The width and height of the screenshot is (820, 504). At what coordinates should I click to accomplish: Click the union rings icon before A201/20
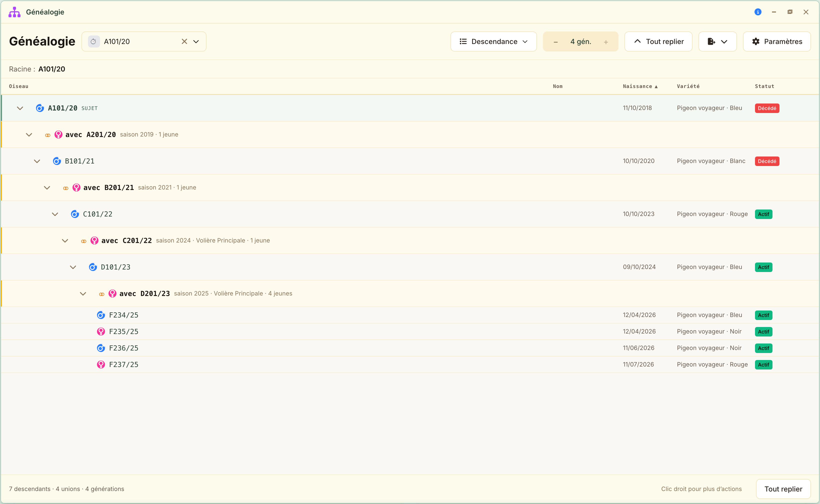[x=48, y=135]
